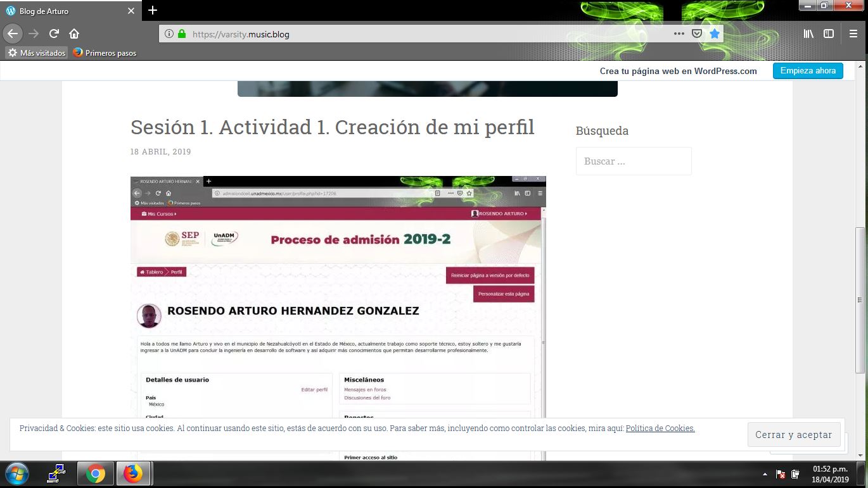Select the Blog de Arturo tab
Screen dimensions: 868x488
pos(63,11)
